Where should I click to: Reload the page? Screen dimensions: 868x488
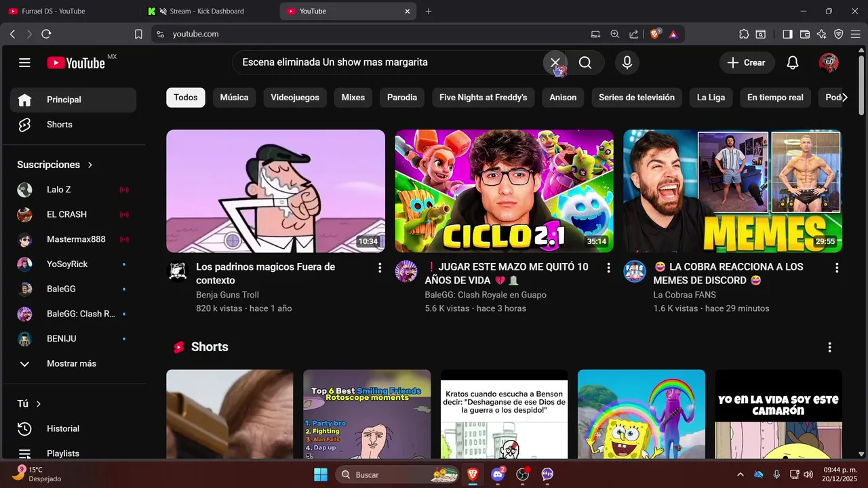(46, 34)
